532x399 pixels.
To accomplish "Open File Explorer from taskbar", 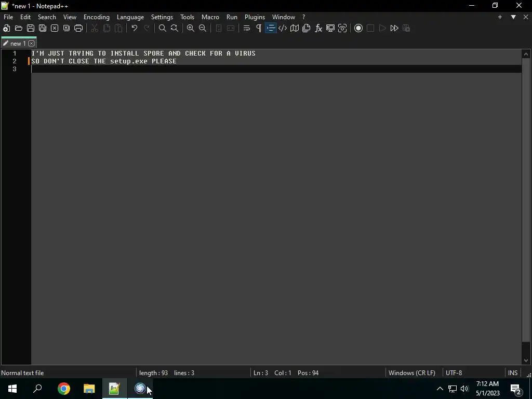I will tap(89, 389).
